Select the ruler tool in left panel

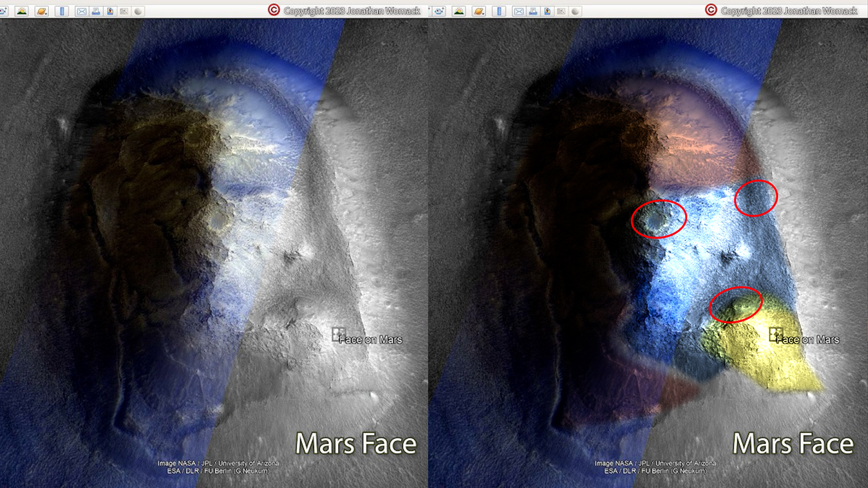[62, 11]
